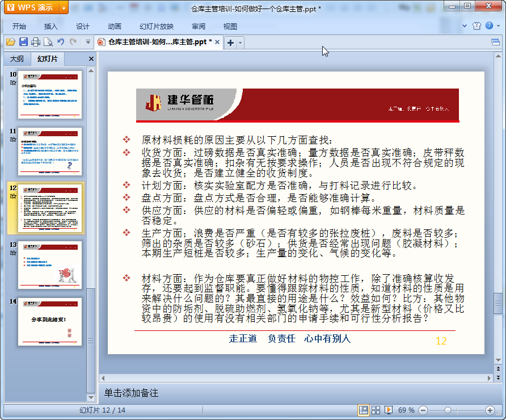
Task: Open the 幻灯片放映 ribbon tab
Action: tap(157, 27)
